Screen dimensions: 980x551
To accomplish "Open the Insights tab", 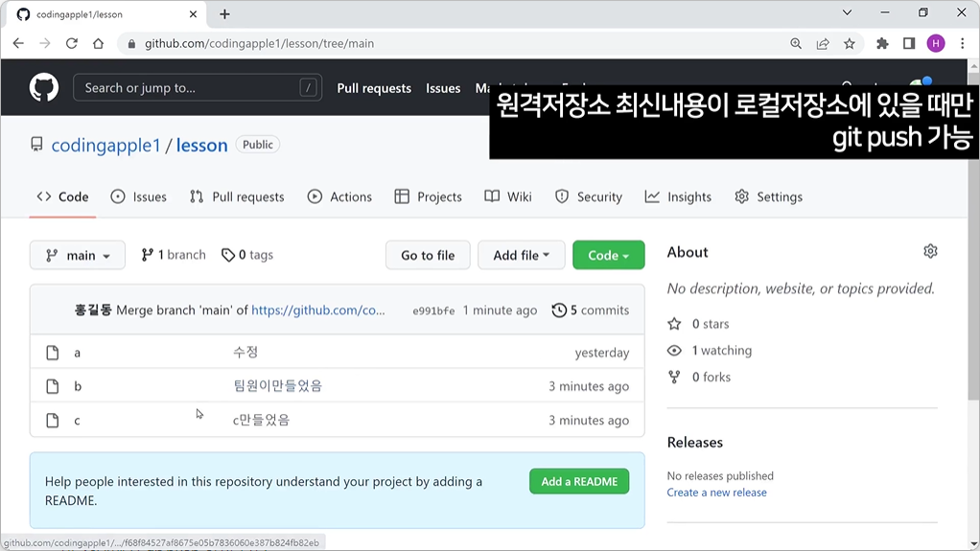I will [x=678, y=196].
